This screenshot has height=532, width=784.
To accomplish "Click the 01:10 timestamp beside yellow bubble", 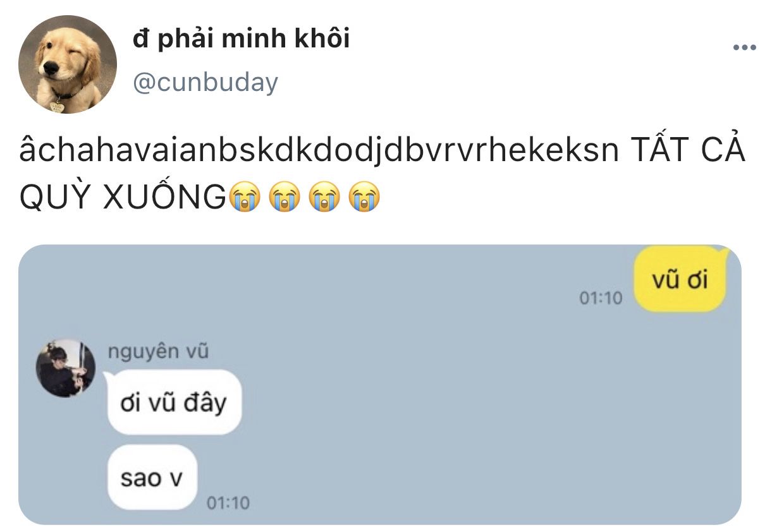I will click(601, 298).
